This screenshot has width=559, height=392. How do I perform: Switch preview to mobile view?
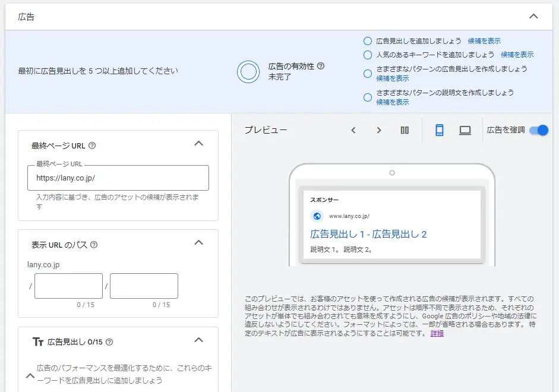[x=438, y=129]
